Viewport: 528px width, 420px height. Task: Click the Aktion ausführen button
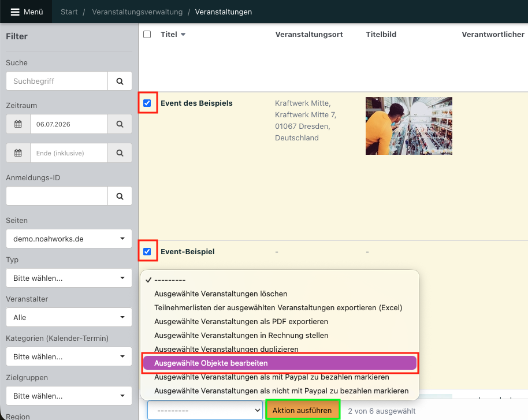coord(302,411)
